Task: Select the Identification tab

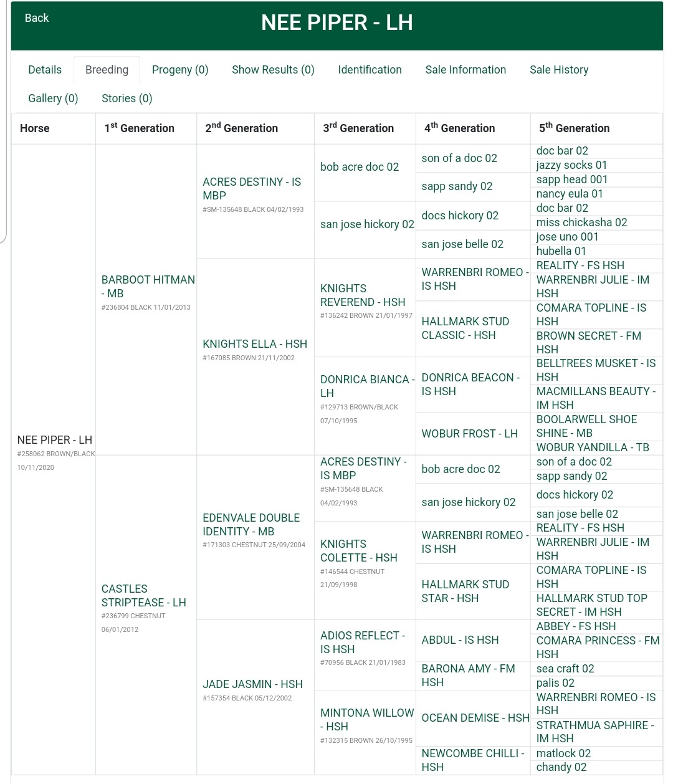Action: click(x=370, y=70)
